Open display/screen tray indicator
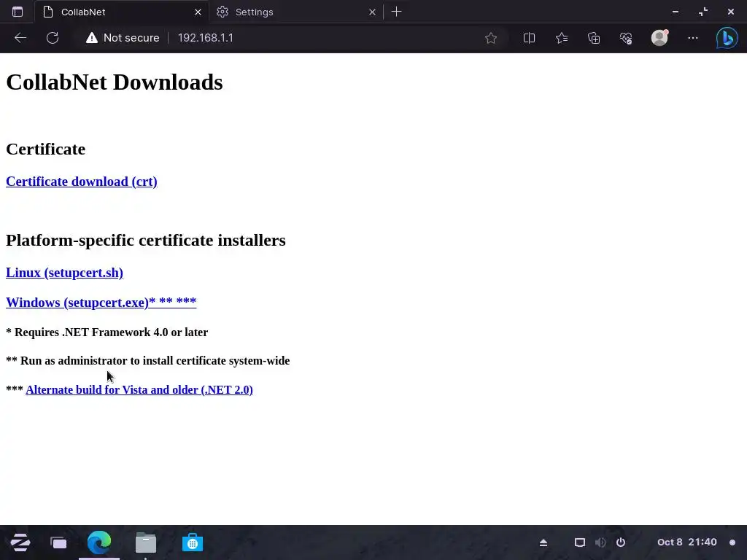Viewport: 747px width, 560px height. [x=579, y=542]
